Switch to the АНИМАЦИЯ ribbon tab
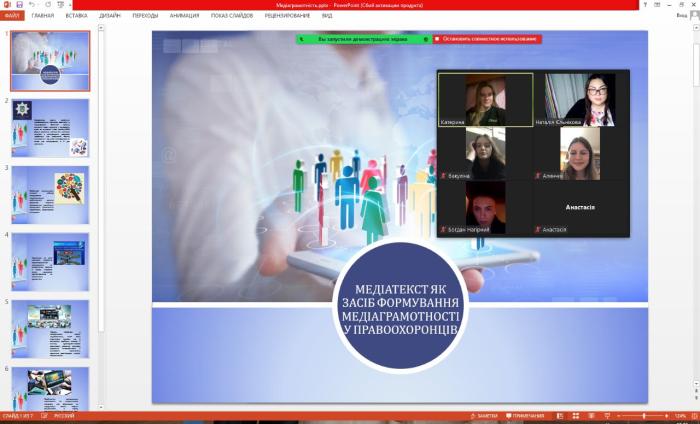 (183, 16)
